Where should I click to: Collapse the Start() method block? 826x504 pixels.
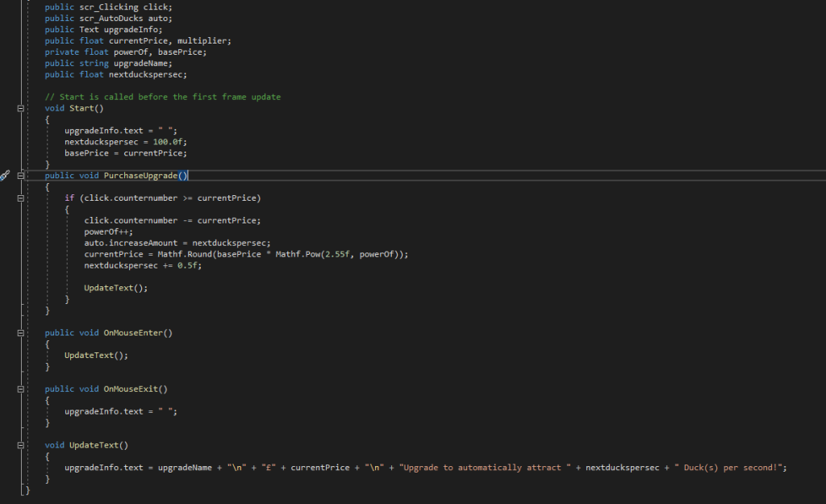coord(20,108)
